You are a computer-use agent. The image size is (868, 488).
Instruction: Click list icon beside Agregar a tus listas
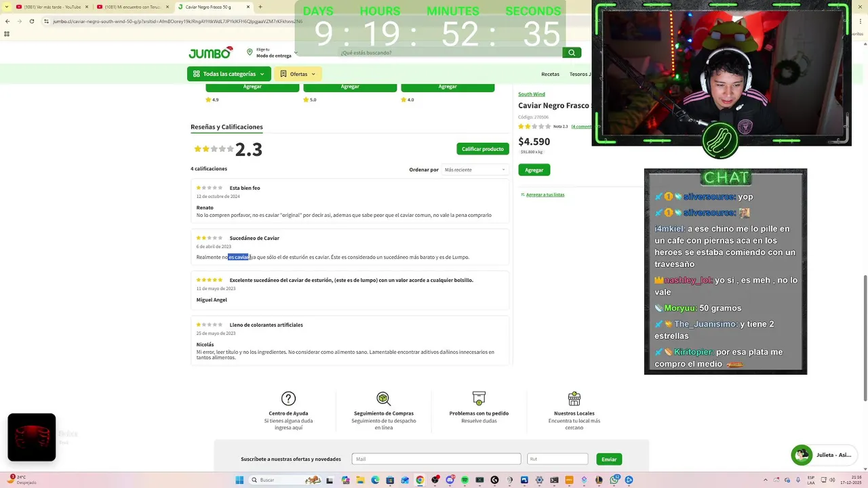tap(523, 195)
